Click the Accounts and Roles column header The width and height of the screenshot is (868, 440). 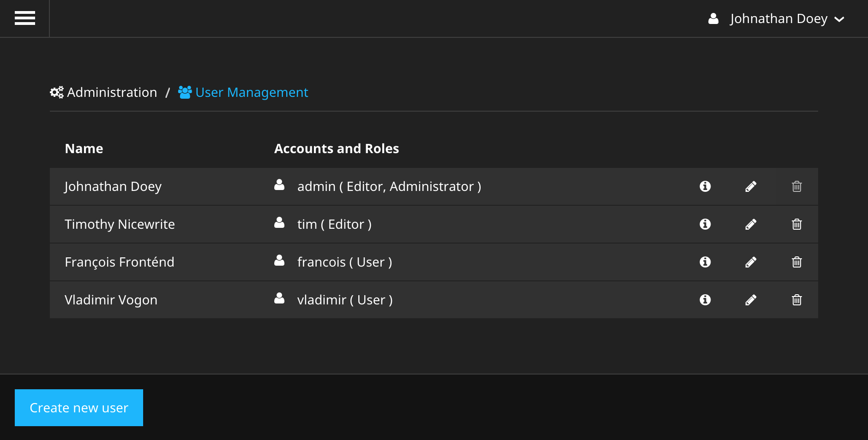point(337,149)
